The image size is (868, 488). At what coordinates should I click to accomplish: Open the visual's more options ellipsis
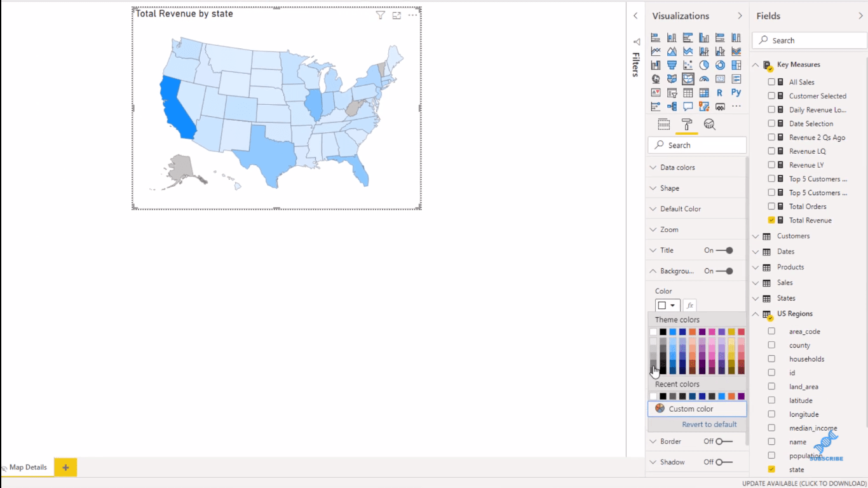413,15
